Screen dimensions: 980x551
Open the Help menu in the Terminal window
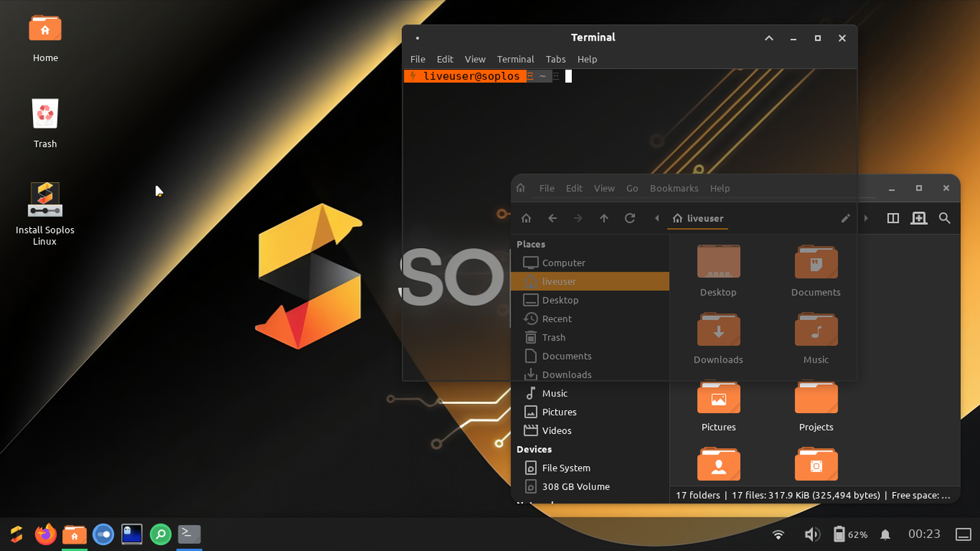(587, 59)
